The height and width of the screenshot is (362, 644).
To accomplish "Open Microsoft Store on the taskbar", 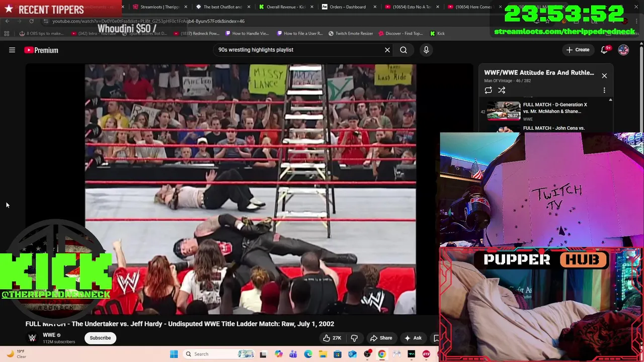I will click(x=338, y=354).
